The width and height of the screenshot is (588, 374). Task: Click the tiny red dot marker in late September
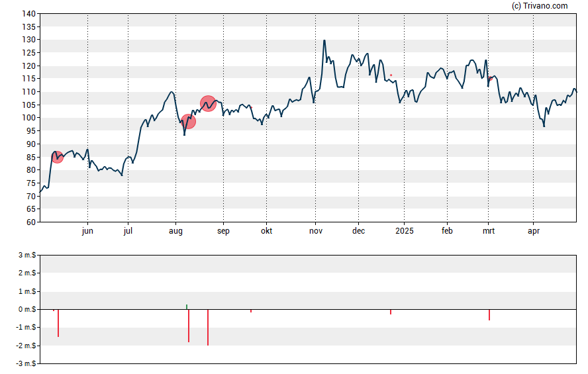[x=251, y=107]
